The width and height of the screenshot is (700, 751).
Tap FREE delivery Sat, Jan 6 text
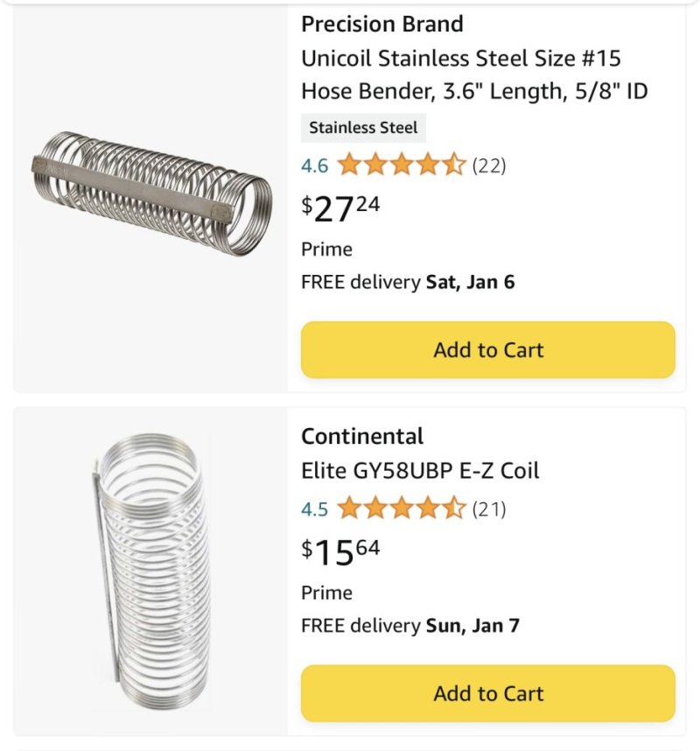pos(408,283)
